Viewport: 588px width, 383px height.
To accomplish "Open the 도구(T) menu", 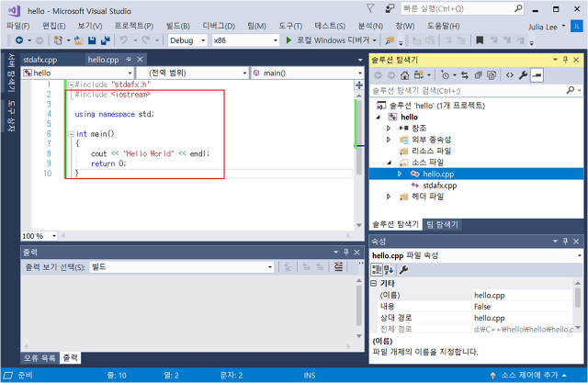I will tap(290, 26).
